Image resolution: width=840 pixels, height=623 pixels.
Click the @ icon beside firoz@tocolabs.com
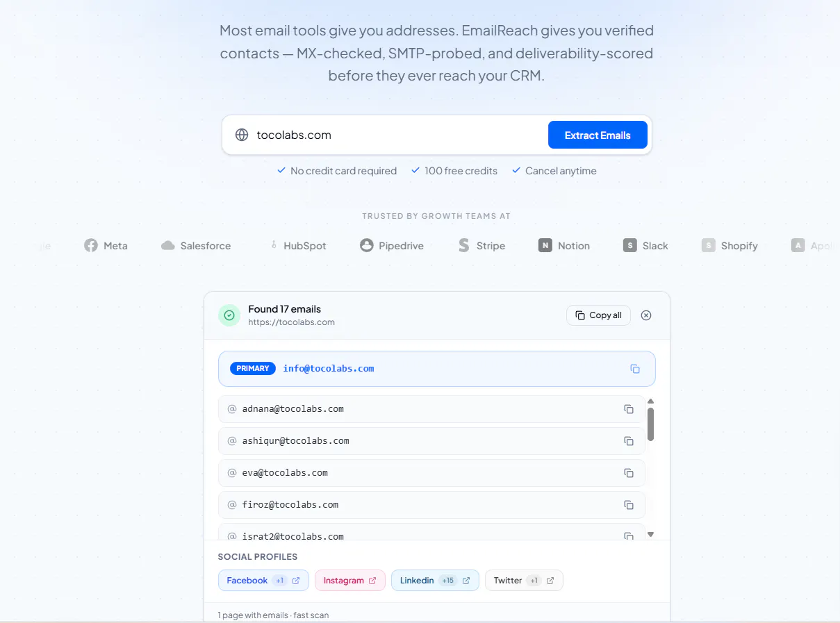(x=232, y=505)
